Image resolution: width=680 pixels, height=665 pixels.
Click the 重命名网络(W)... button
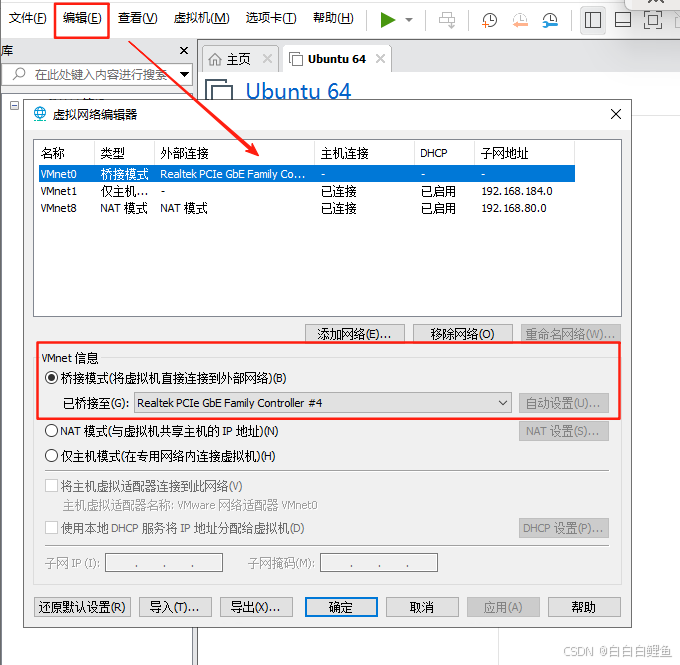(x=571, y=334)
